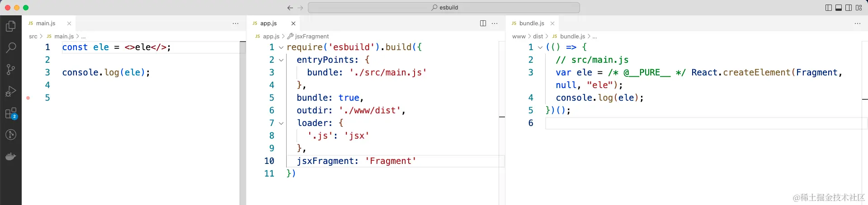Open the timeline/history activity bar icon

pos(10,135)
